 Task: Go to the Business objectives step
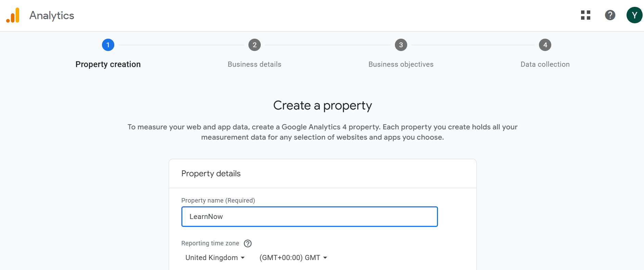coord(401,64)
